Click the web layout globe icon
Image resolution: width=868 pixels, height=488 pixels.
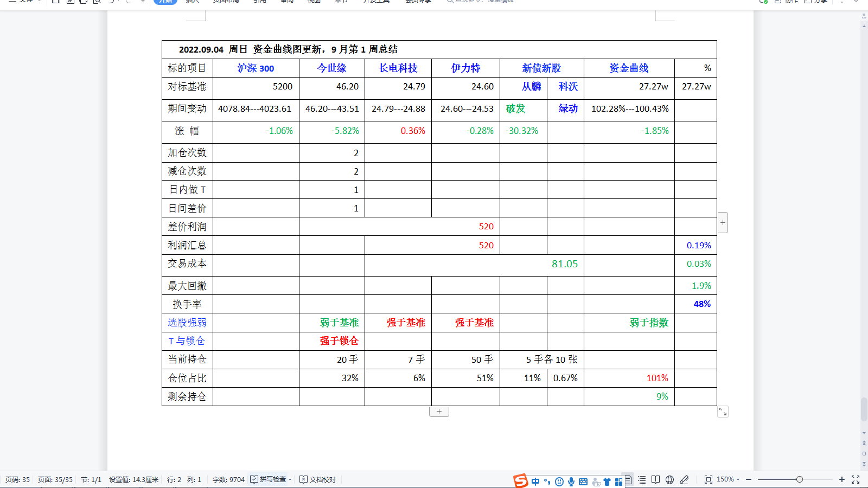coord(669,479)
